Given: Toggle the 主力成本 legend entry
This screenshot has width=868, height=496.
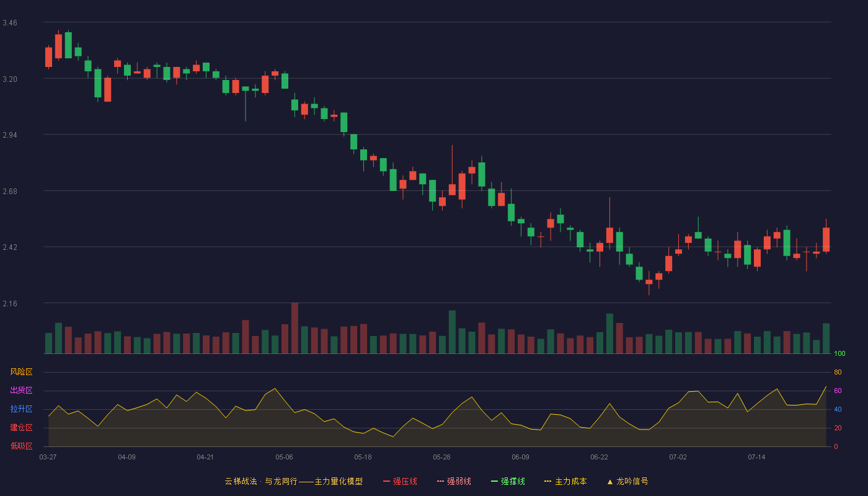Looking at the screenshot, I should tap(565, 481).
